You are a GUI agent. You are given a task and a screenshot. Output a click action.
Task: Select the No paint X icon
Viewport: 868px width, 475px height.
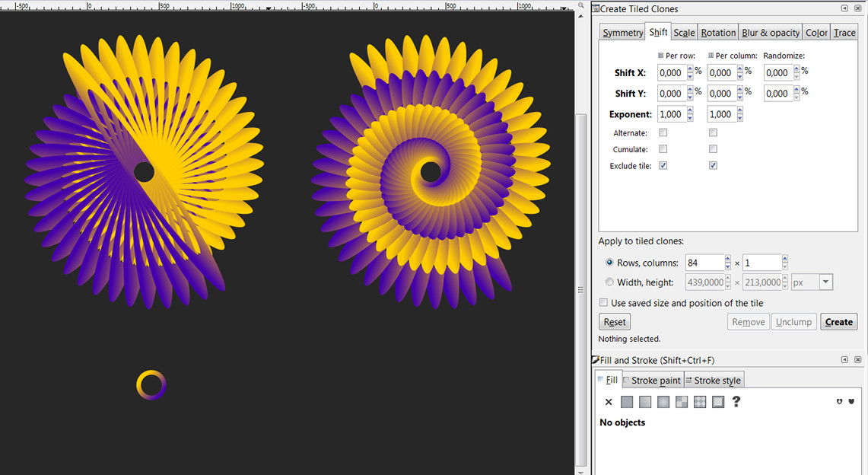point(609,402)
